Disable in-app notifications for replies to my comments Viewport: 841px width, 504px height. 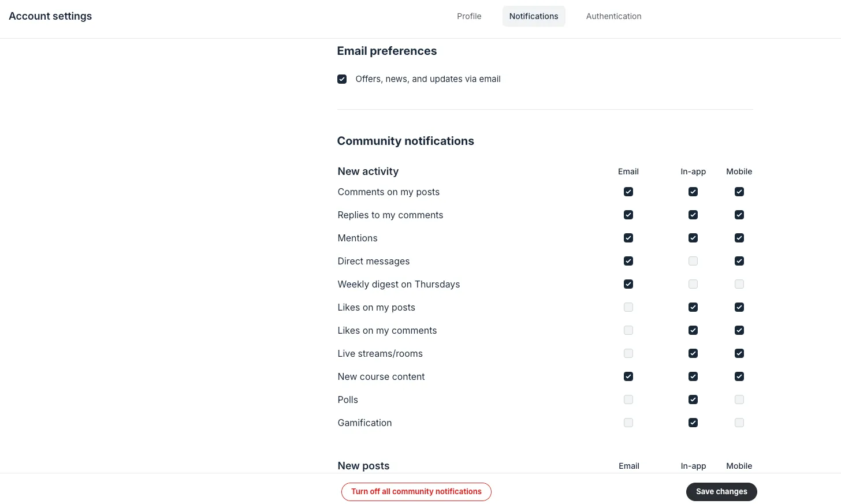point(693,215)
